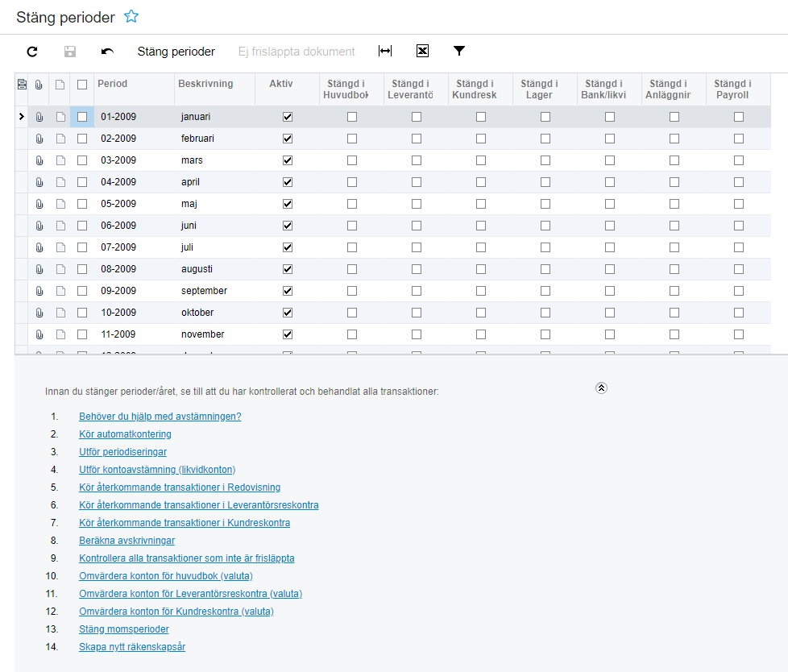This screenshot has height=672, width=788.
Task: Open the filter funnel icon
Action: pyautogui.click(x=459, y=52)
